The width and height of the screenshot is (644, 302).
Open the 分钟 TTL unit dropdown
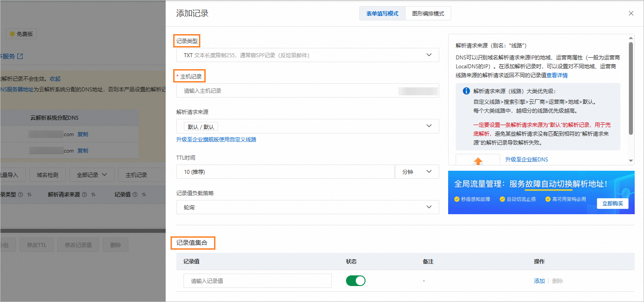[417, 172]
